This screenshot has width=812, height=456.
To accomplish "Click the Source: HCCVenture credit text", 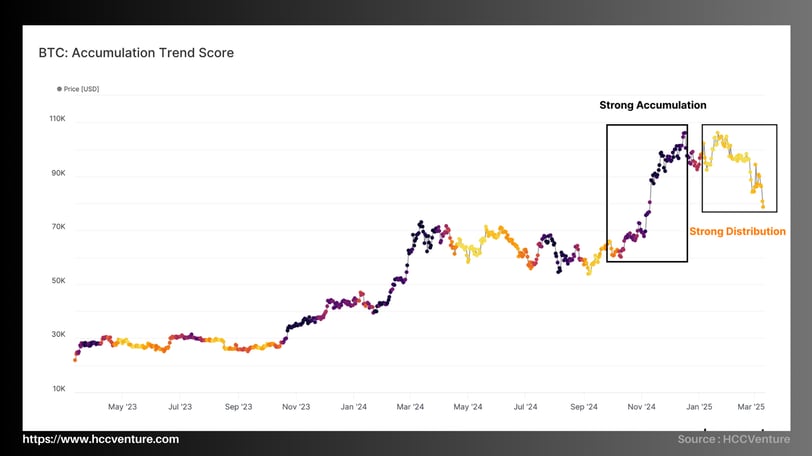I will coord(733,440).
